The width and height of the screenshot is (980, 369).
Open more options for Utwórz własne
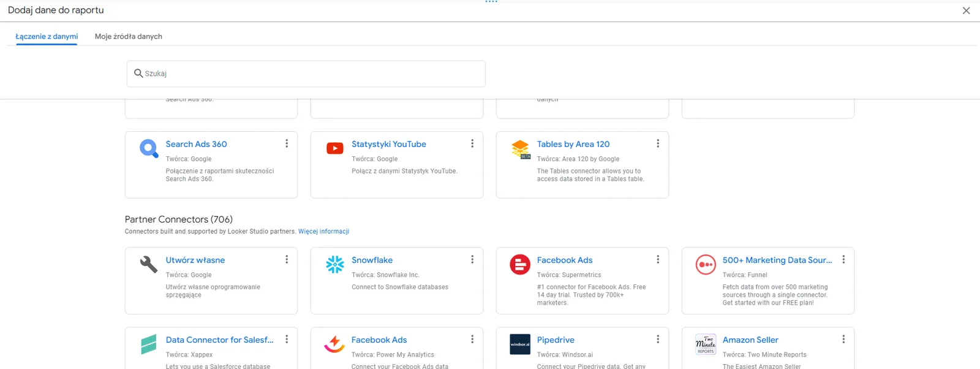[x=287, y=259]
